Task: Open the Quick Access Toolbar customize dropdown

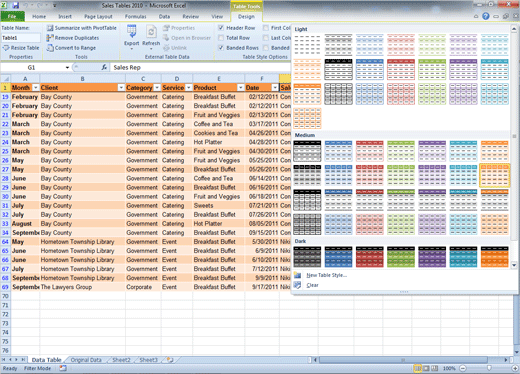Action: (55, 6)
